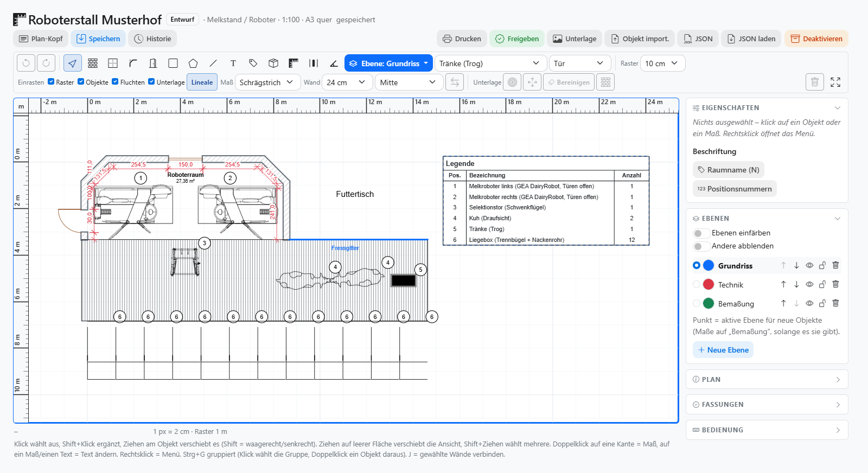868x473 pixels.
Task: Expand the Bedienung panel
Action: (767, 430)
